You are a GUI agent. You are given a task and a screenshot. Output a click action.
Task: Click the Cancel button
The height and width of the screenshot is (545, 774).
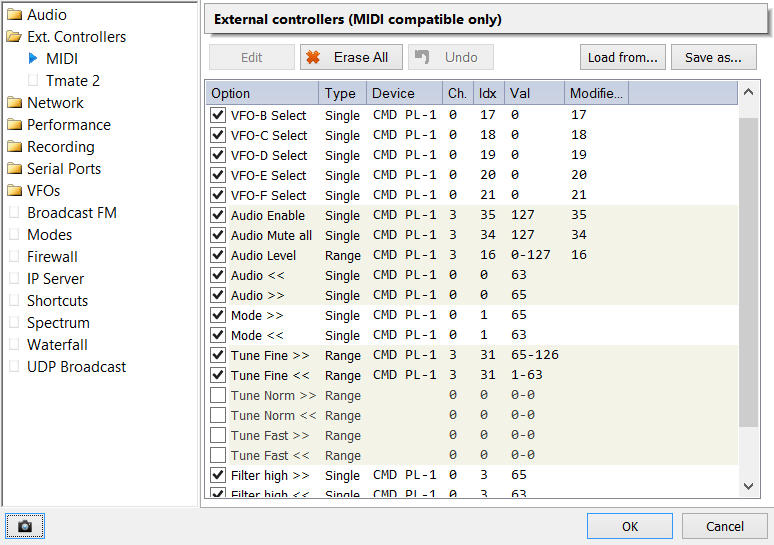click(725, 526)
